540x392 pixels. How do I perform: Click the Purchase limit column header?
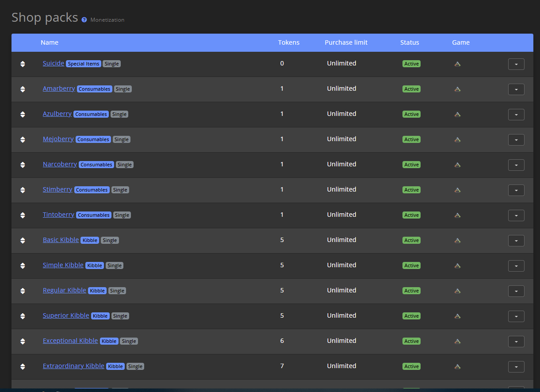tap(346, 42)
